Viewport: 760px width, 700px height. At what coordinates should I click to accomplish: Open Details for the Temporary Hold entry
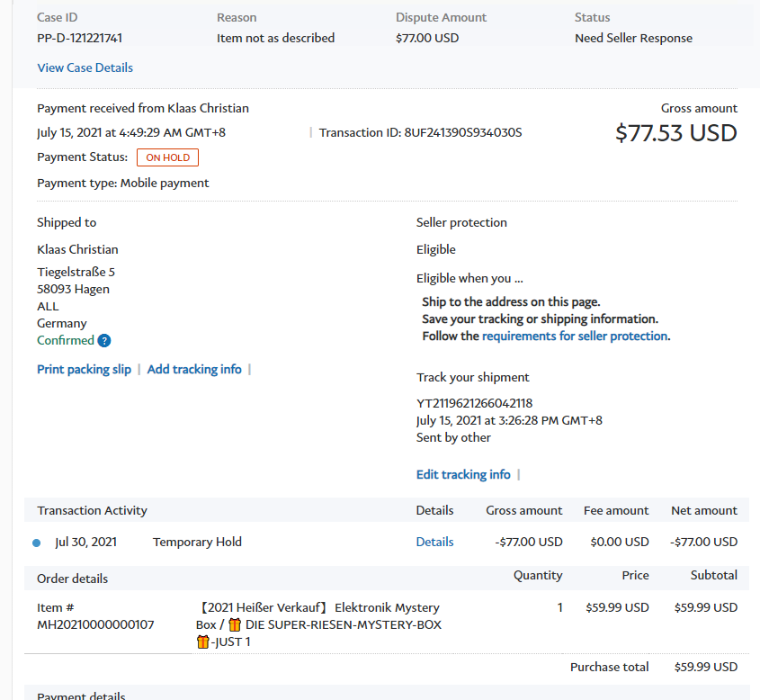pyautogui.click(x=434, y=542)
